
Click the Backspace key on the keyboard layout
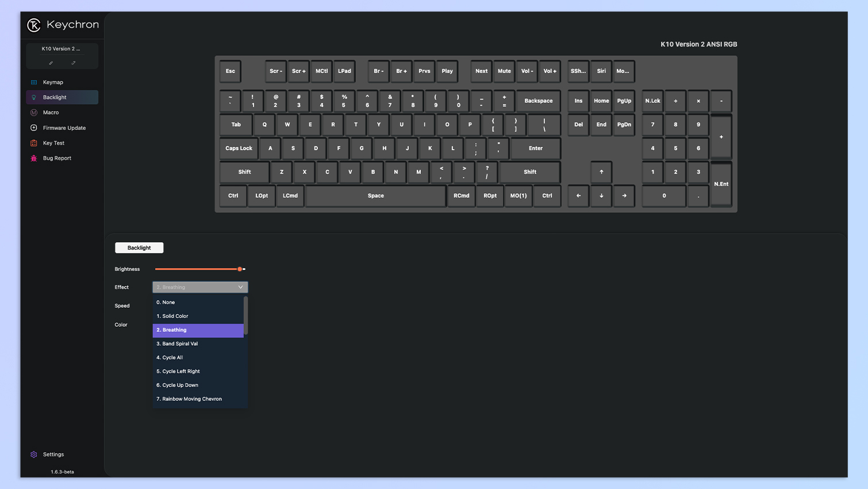tap(538, 101)
